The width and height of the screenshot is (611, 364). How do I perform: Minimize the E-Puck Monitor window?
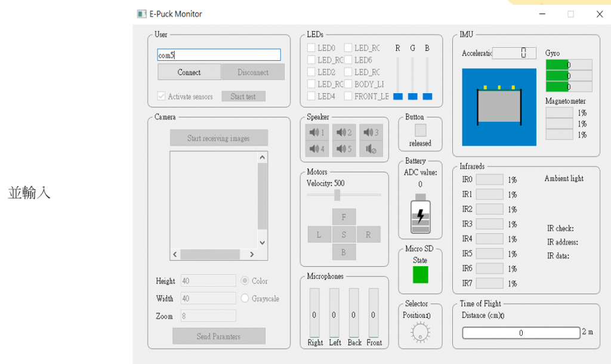pyautogui.click(x=542, y=14)
